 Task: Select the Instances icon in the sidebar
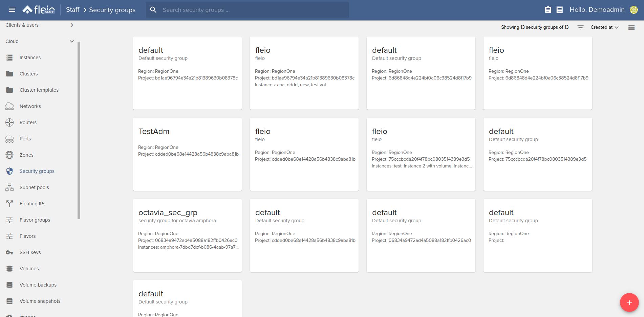coord(9,58)
